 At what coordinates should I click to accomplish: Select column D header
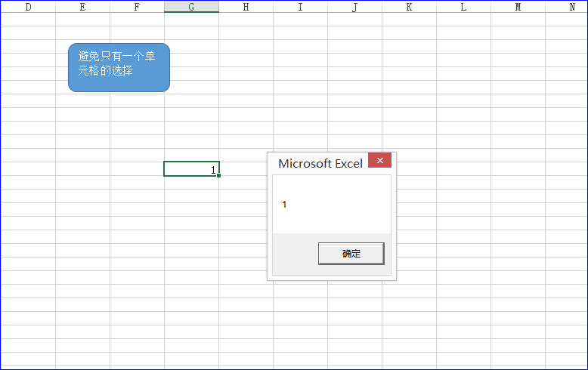pos(28,7)
